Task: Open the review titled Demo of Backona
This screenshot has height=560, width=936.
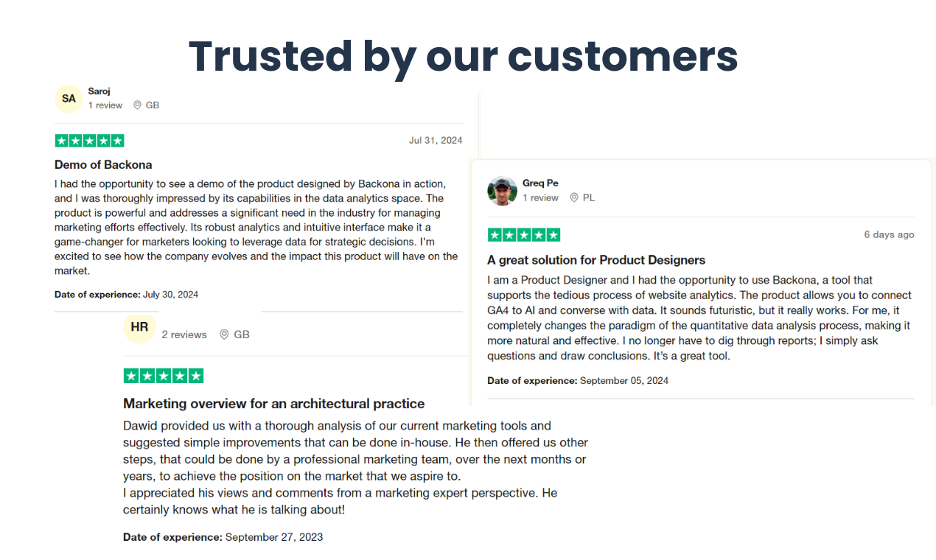Action: [103, 165]
